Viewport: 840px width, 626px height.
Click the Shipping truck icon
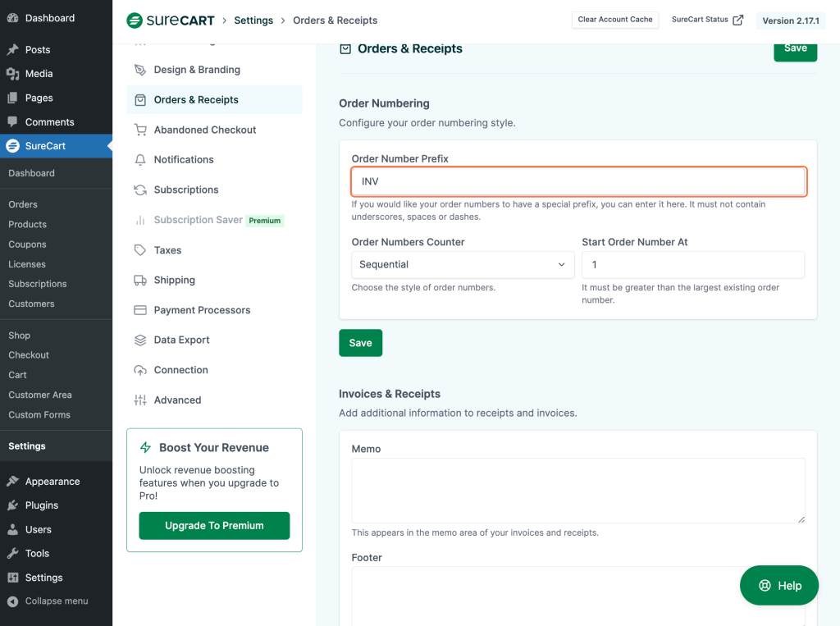139,280
